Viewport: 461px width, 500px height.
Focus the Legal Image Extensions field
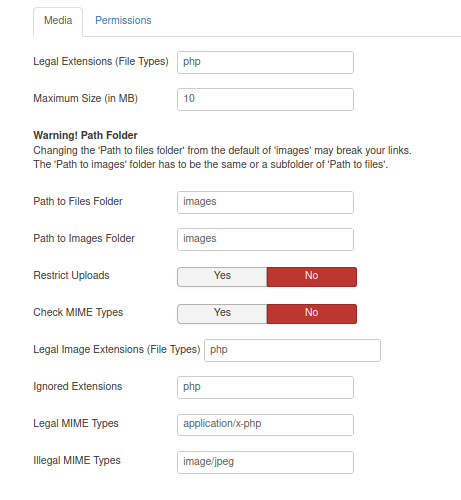tap(292, 350)
